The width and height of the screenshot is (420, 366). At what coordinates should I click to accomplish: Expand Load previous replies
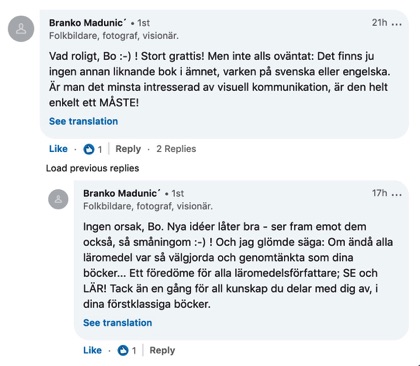pos(92,168)
